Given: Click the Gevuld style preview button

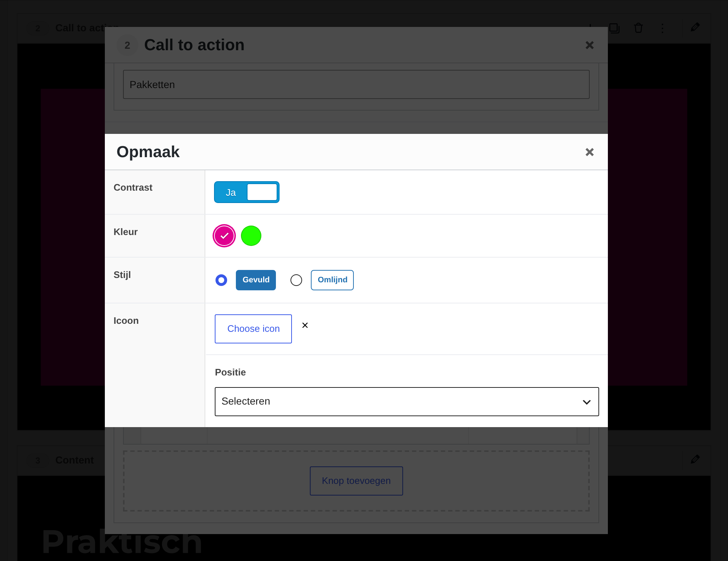Looking at the screenshot, I should [x=256, y=280].
